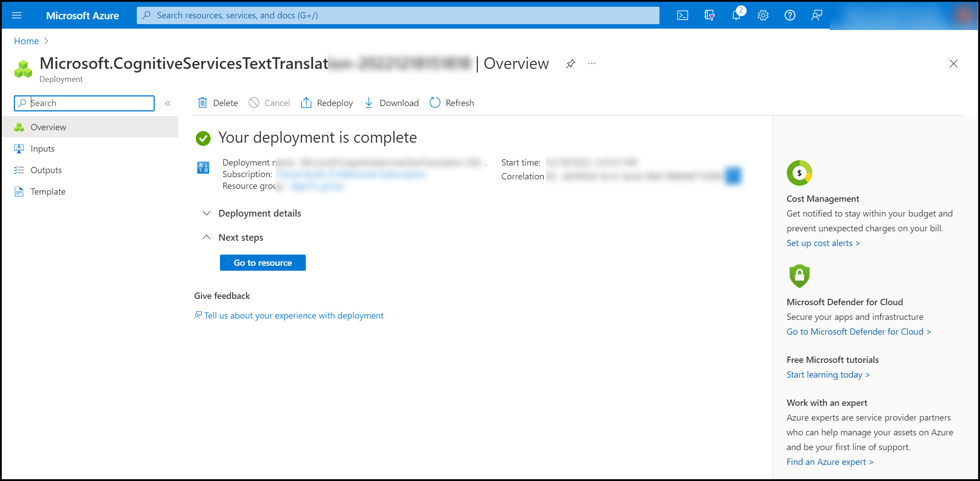Click the Defender for Cloud shield icon
The width and height of the screenshot is (980, 481).
(x=799, y=276)
